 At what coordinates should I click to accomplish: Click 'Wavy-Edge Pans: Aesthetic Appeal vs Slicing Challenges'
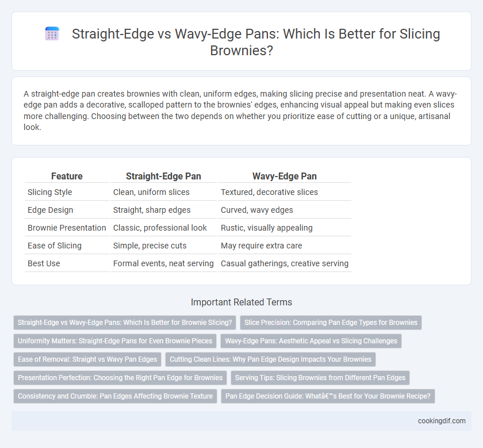[311, 341]
